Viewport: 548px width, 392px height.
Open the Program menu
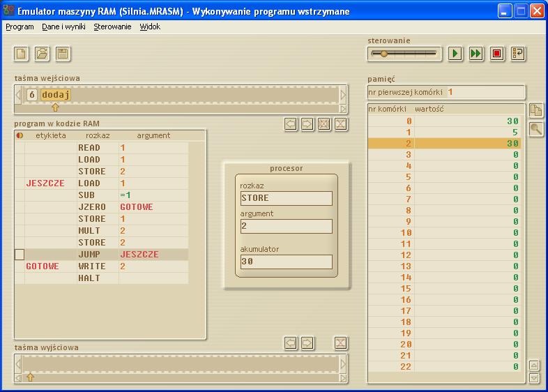pyautogui.click(x=20, y=27)
